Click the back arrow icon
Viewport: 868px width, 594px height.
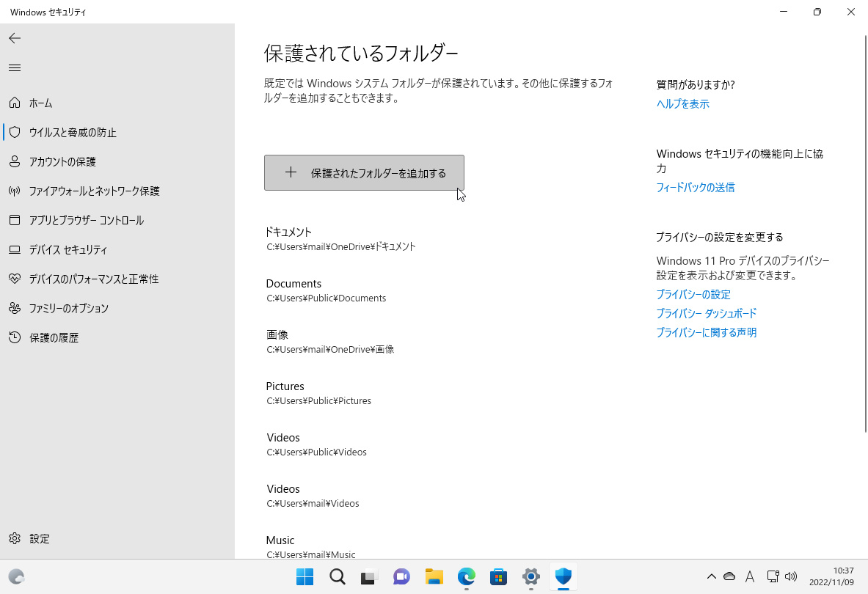point(15,38)
